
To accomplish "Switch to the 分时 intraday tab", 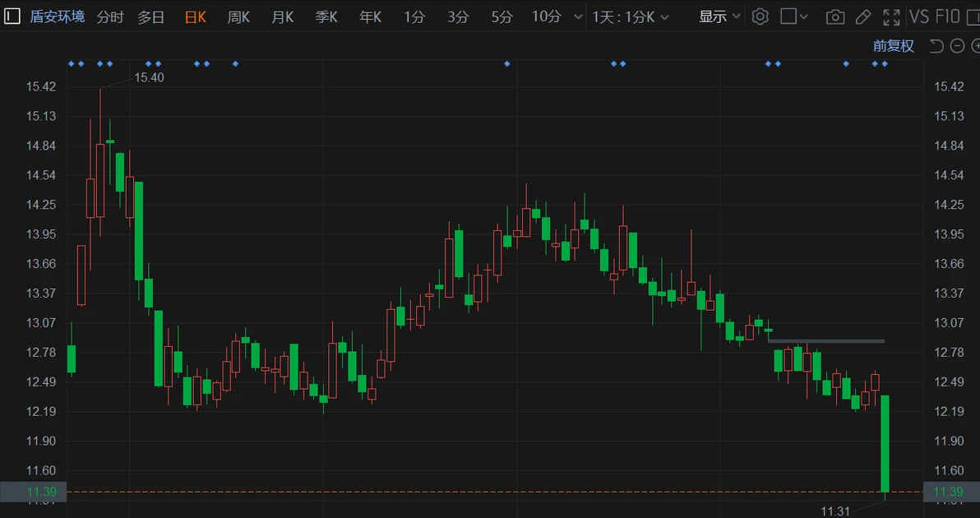I will pos(110,16).
